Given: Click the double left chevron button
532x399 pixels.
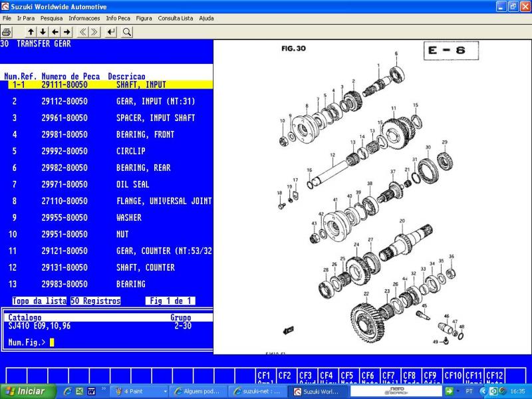Looking at the screenshot, I should 82,32.
